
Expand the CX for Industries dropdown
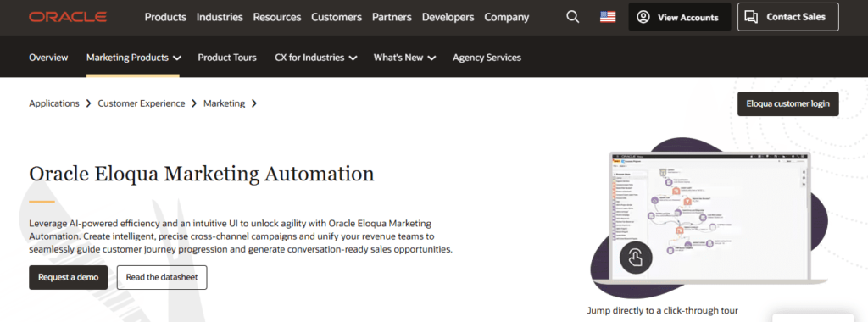tap(315, 58)
